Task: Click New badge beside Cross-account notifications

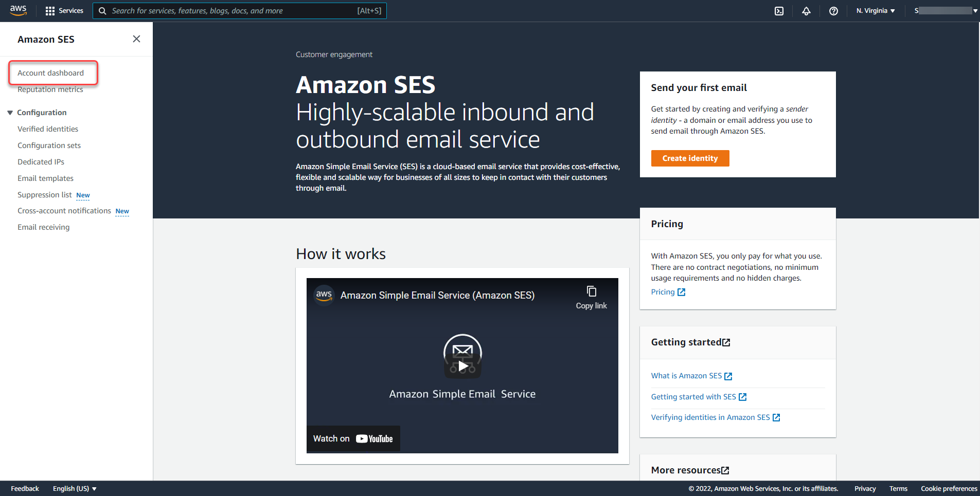Action: (x=122, y=211)
